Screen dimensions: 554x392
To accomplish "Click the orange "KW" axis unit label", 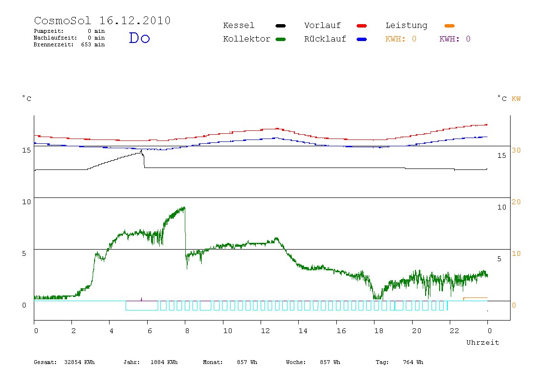I will (516, 98).
